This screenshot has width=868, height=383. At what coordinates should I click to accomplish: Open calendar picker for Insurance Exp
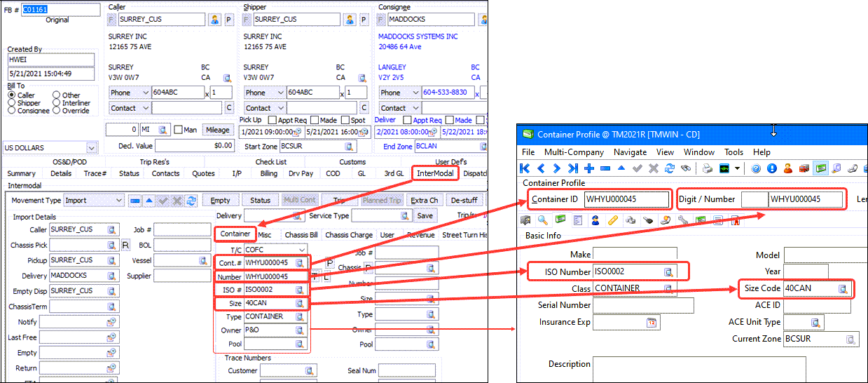[x=651, y=323]
